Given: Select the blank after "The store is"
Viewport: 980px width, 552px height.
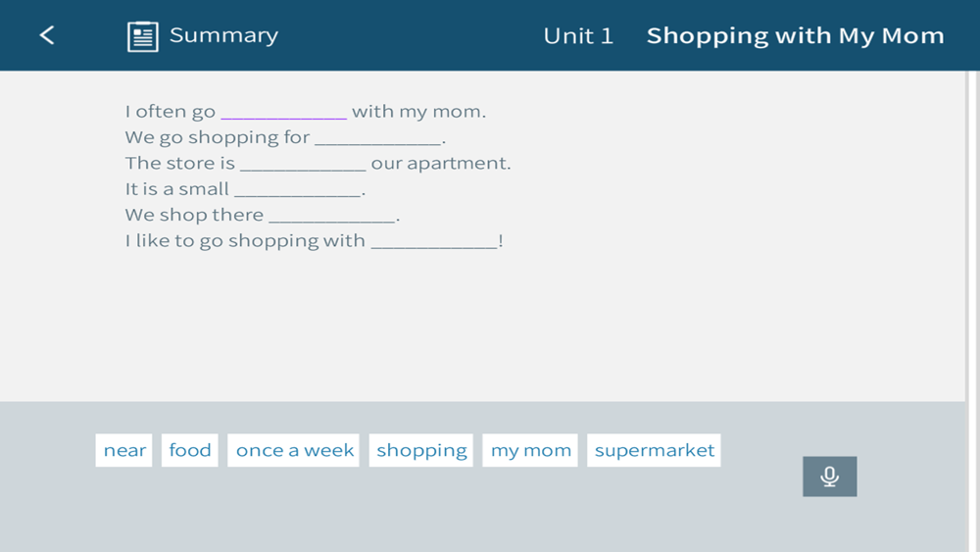Looking at the screenshot, I should (x=303, y=164).
